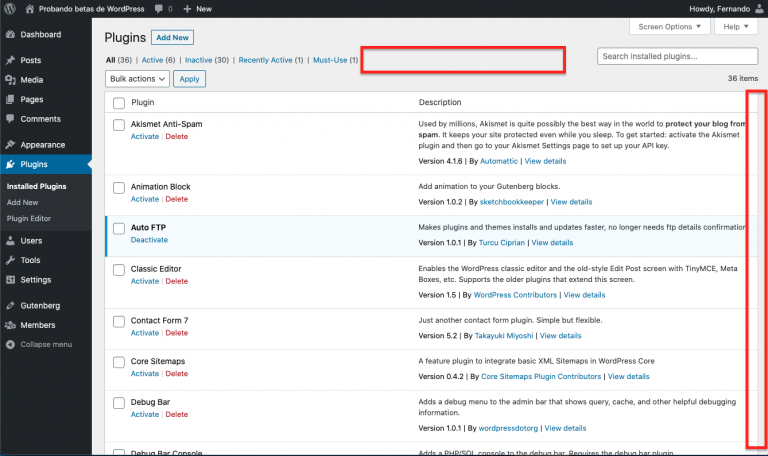This screenshot has width=768, height=456.
Task: Click the Search installed plugins field
Action: point(677,56)
